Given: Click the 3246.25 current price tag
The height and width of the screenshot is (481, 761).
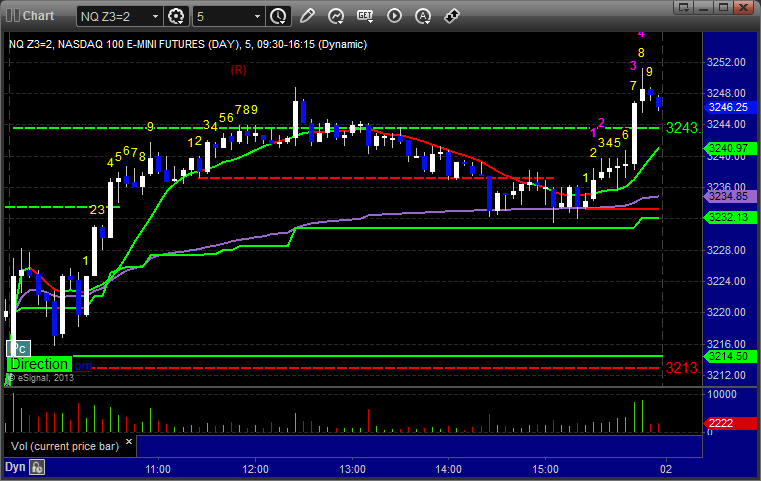Looking at the screenshot, I should pyautogui.click(x=729, y=107).
